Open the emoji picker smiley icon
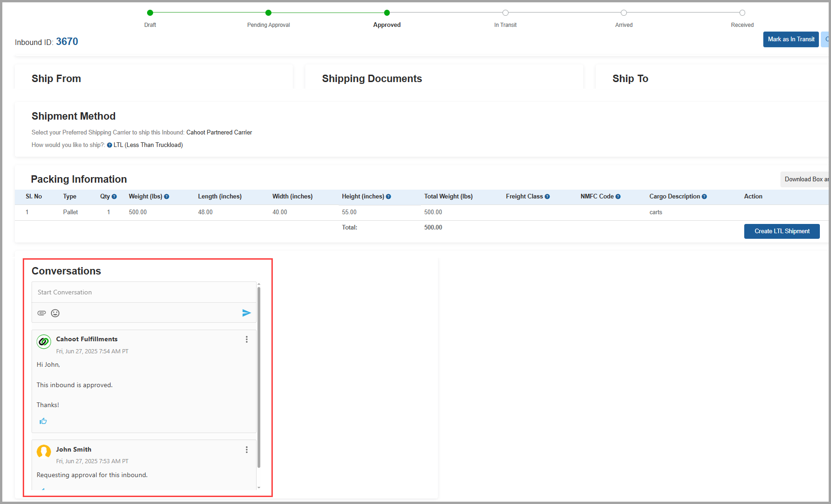831x504 pixels. 55,313
